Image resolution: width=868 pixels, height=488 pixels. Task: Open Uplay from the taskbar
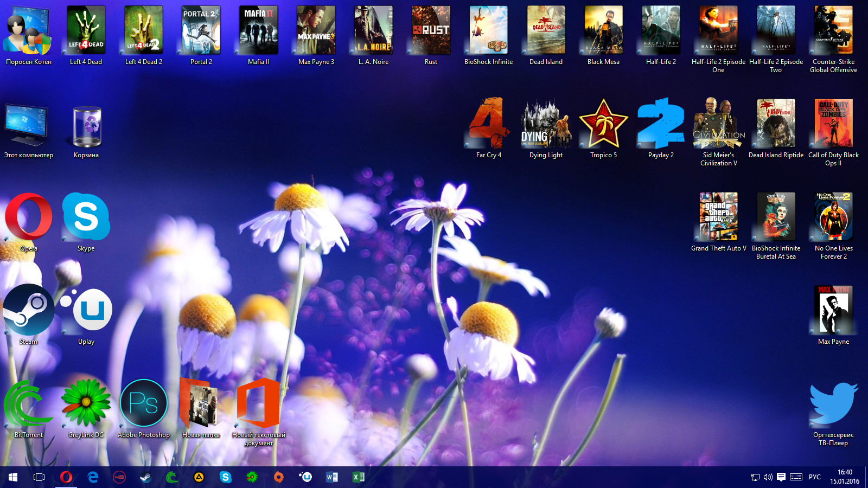coord(305,477)
